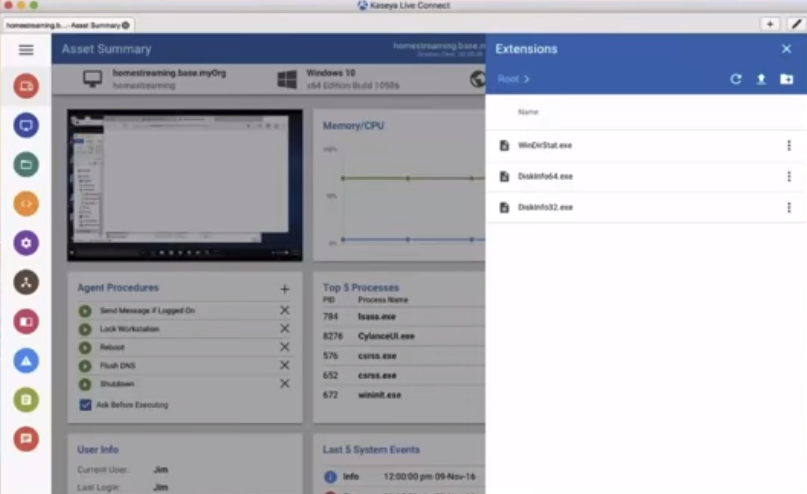Open options menu for WinDirStat.exe
807x494 pixels.
pyautogui.click(x=789, y=146)
